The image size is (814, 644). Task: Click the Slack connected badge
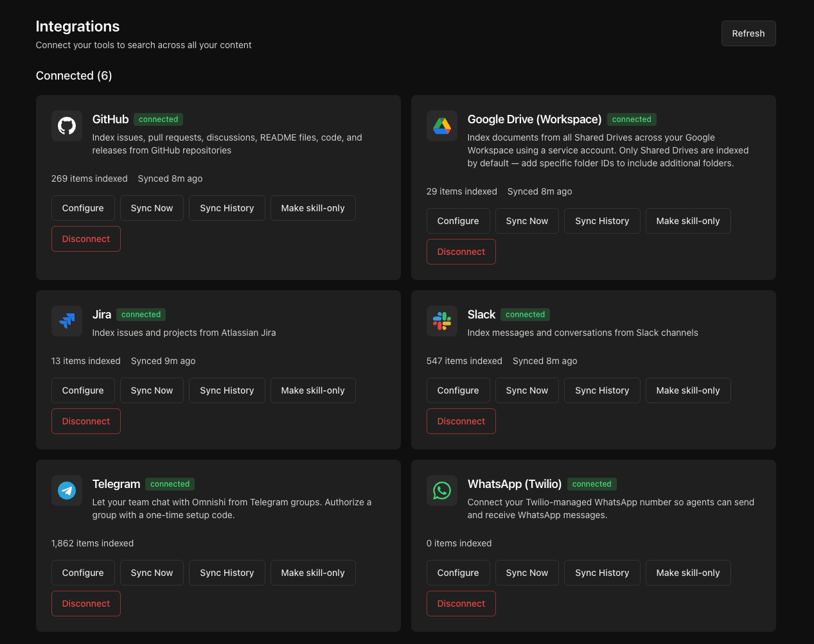525,315
